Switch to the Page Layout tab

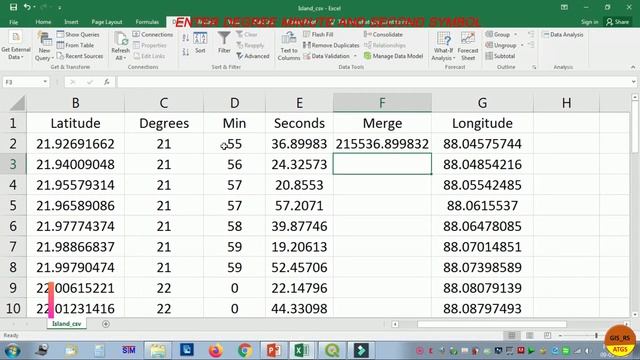click(107, 22)
